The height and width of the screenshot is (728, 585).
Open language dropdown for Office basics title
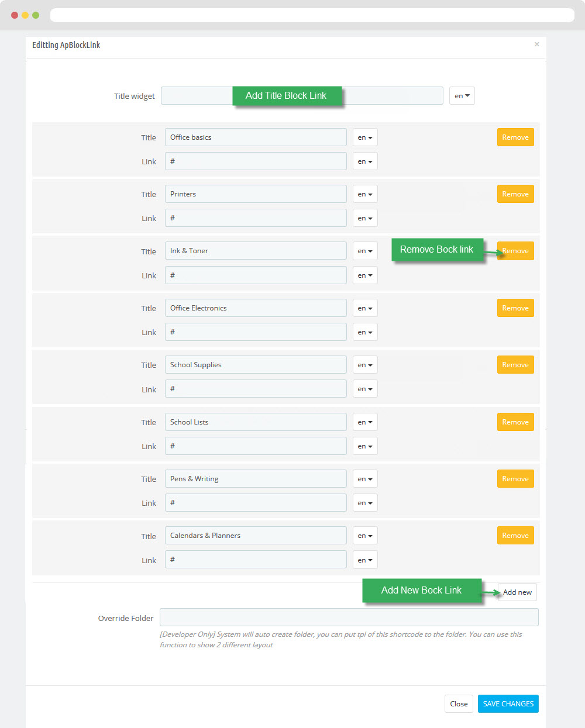(x=365, y=137)
